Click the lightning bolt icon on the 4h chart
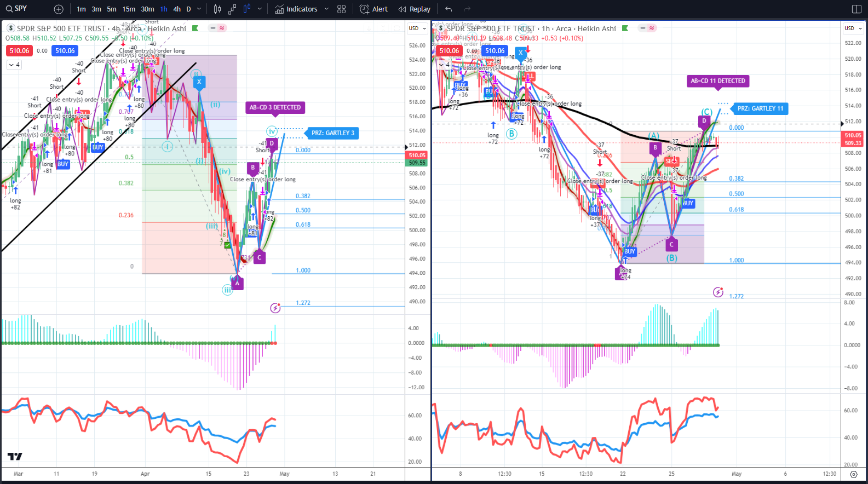 pos(275,308)
